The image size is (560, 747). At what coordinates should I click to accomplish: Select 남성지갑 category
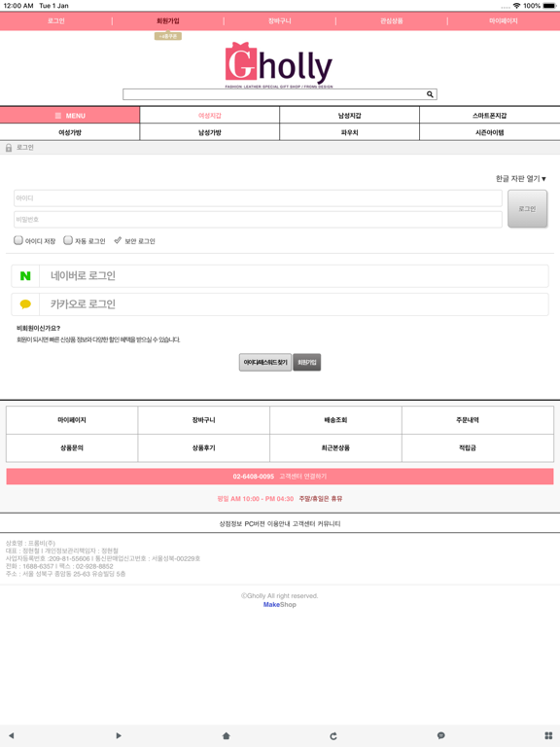coord(350,116)
